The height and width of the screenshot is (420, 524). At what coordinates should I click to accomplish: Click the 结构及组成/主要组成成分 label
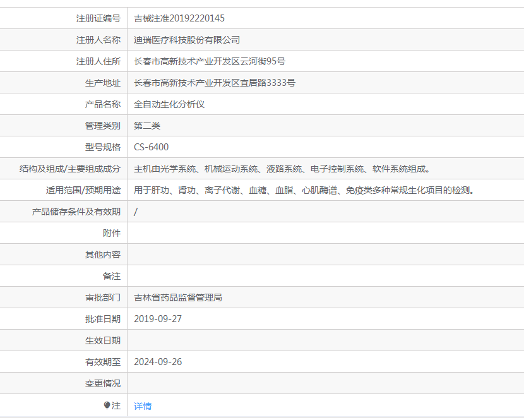(x=70, y=169)
